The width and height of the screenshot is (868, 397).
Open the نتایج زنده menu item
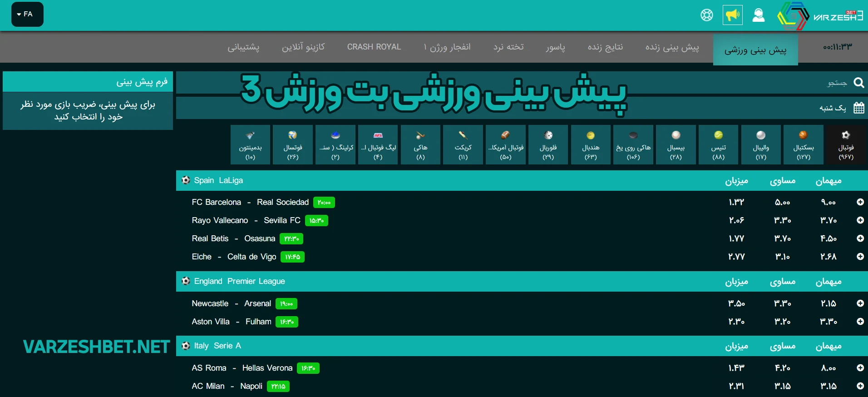coord(605,47)
